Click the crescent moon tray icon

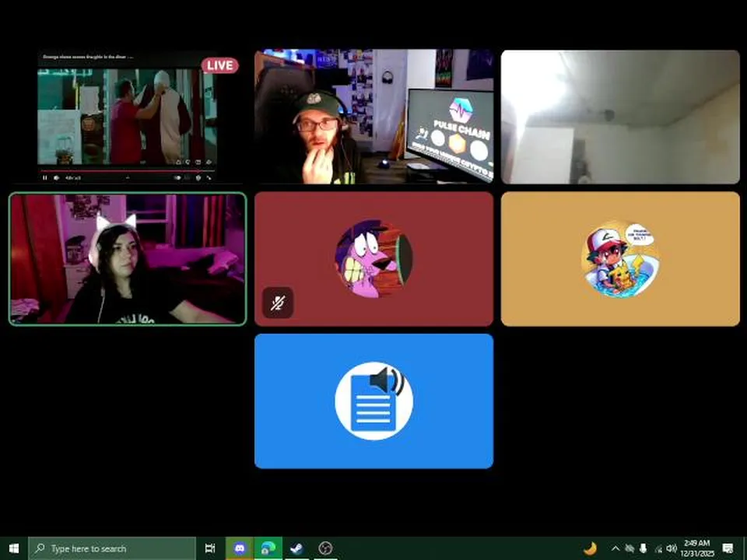590,548
